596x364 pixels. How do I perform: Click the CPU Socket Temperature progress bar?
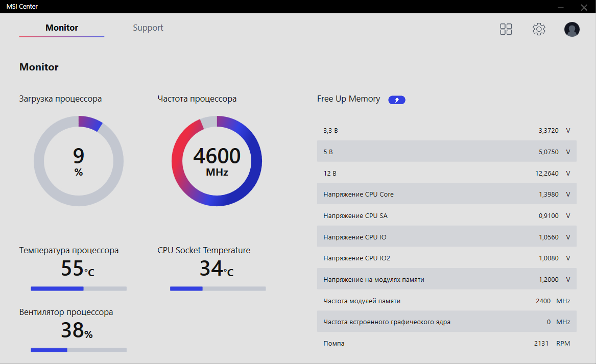(218, 289)
